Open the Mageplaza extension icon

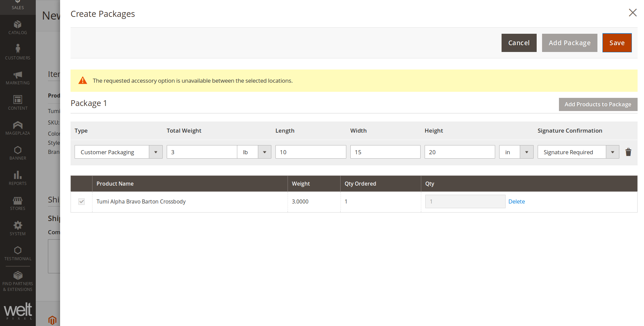(18, 126)
